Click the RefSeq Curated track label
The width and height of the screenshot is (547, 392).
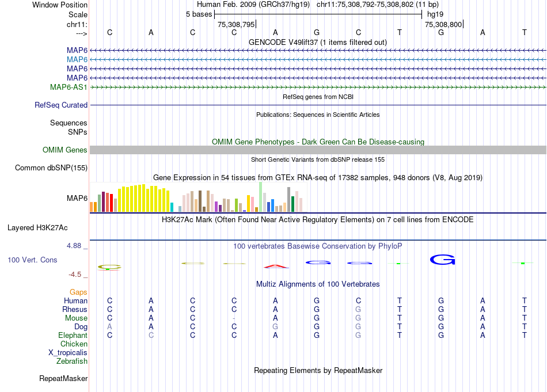click(x=61, y=105)
